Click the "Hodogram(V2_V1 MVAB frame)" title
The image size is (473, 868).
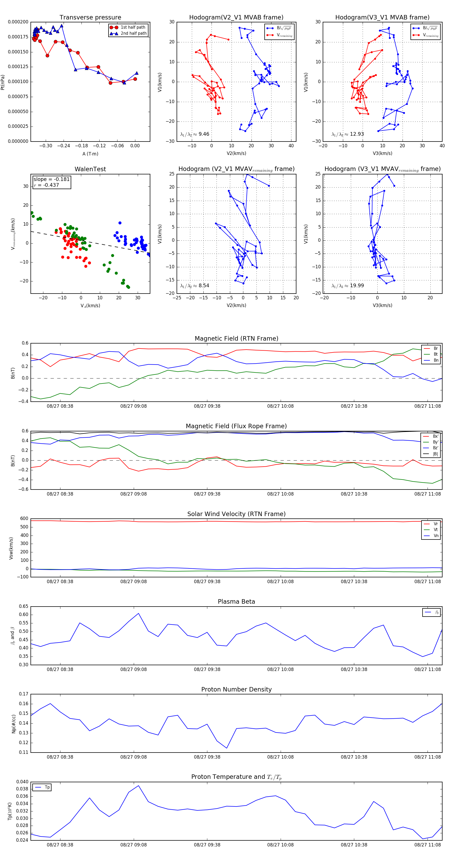[x=236, y=18]
